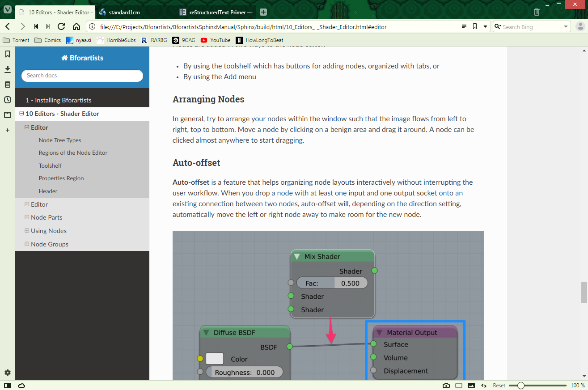This screenshot has width=588, height=390.
Task: Open the YouTube bookmark
Action: (216, 40)
